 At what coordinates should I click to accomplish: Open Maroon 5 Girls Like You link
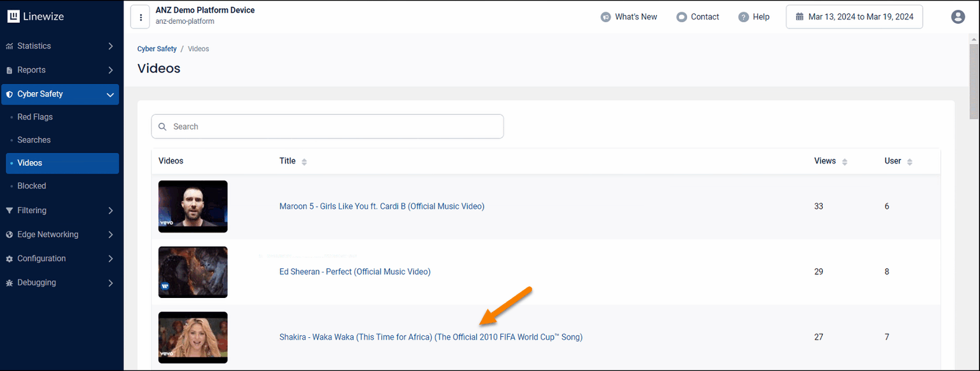point(382,206)
